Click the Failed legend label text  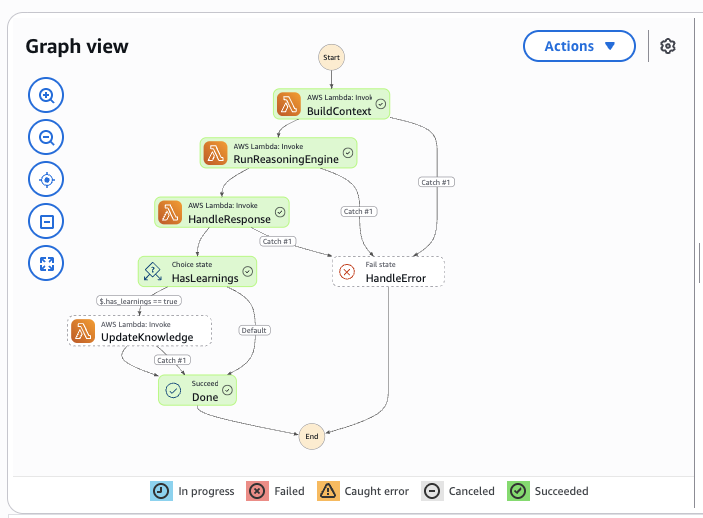(x=289, y=491)
